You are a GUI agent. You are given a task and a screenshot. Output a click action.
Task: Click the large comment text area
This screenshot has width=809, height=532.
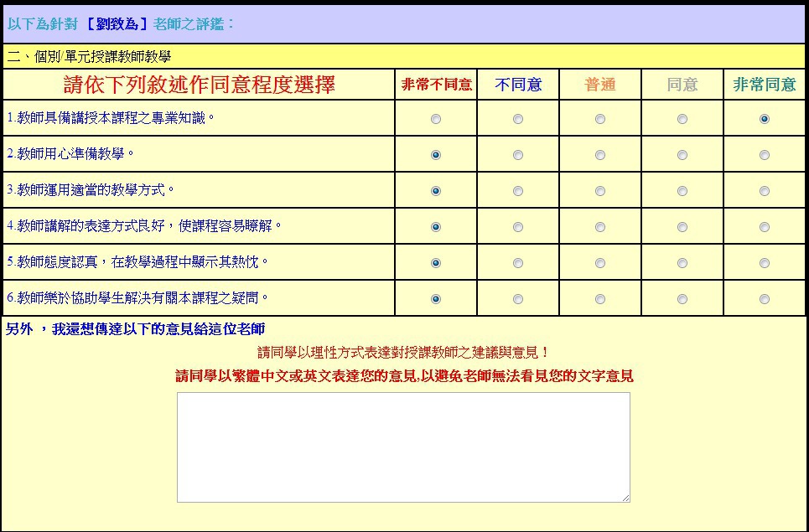(403, 447)
